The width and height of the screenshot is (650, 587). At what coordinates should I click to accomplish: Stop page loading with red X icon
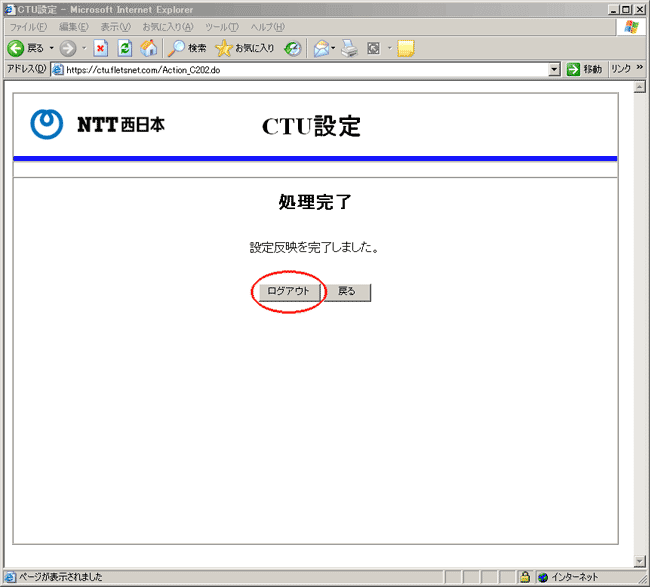click(101, 49)
